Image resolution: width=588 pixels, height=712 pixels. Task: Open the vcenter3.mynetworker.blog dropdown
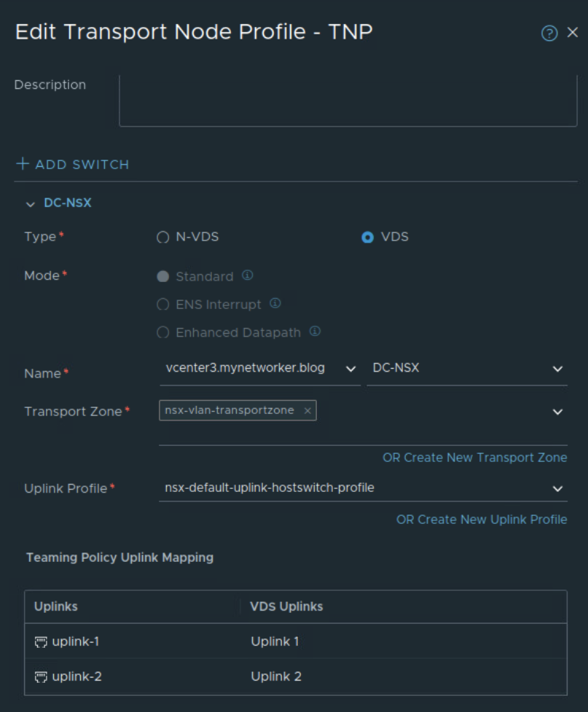(x=350, y=369)
